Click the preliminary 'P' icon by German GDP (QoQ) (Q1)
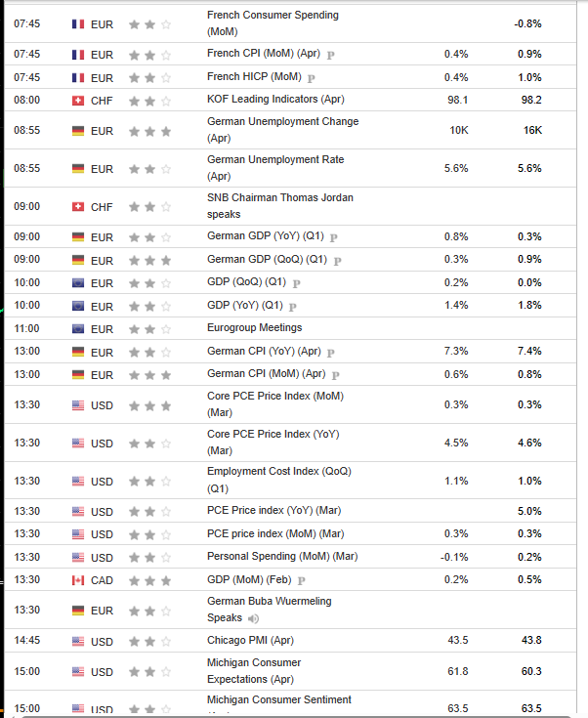Viewport: 588px width, 718px height. tap(338, 261)
